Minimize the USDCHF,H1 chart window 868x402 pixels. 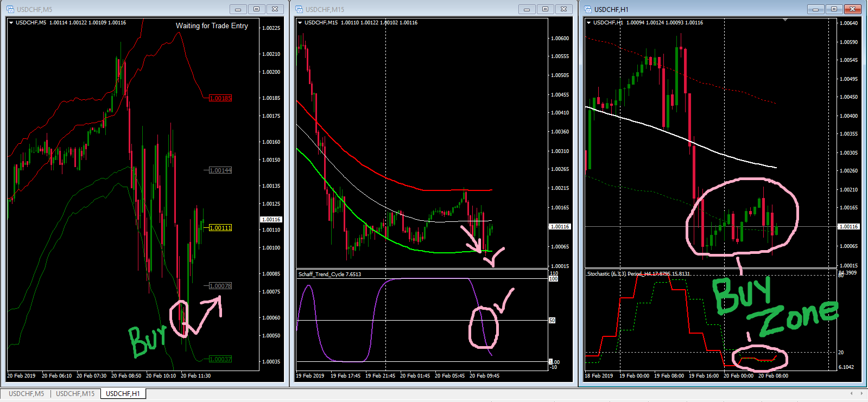[815, 9]
